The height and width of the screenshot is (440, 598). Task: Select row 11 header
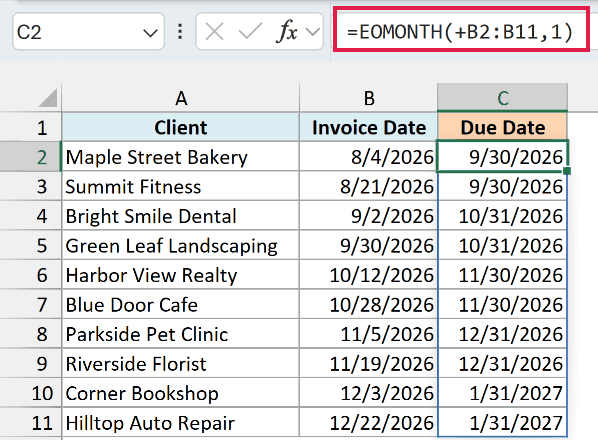(x=31, y=422)
